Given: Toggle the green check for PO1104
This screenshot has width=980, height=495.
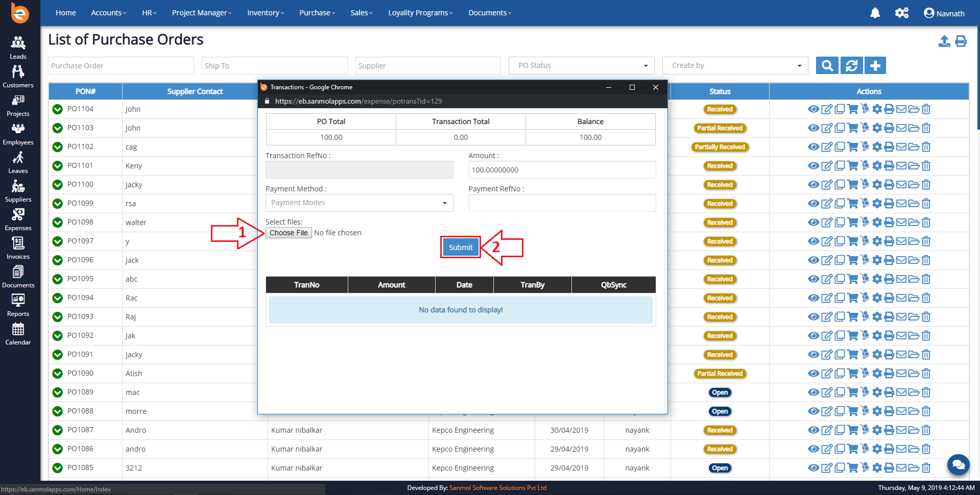Looking at the screenshot, I should (x=58, y=109).
